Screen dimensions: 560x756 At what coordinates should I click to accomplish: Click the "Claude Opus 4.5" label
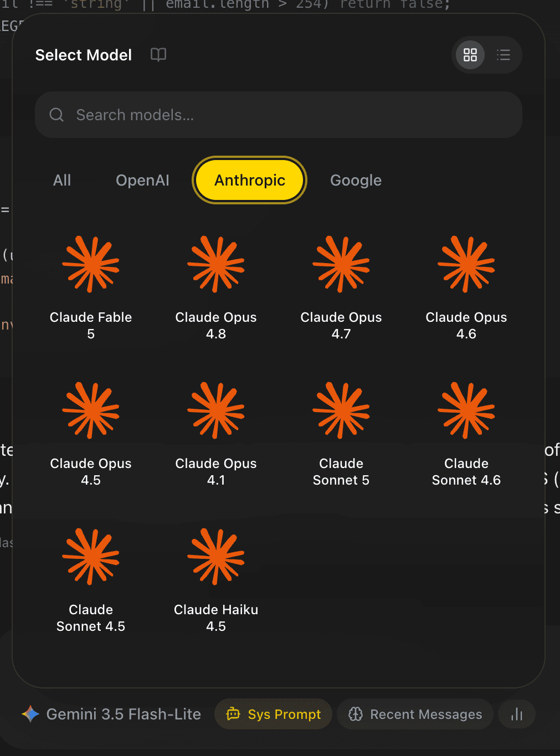click(91, 472)
